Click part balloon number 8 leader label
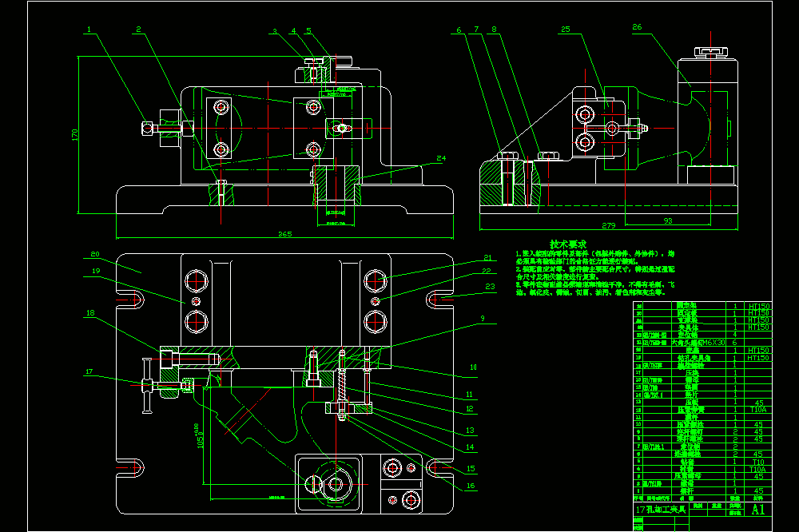 click(x=494, y=30)
